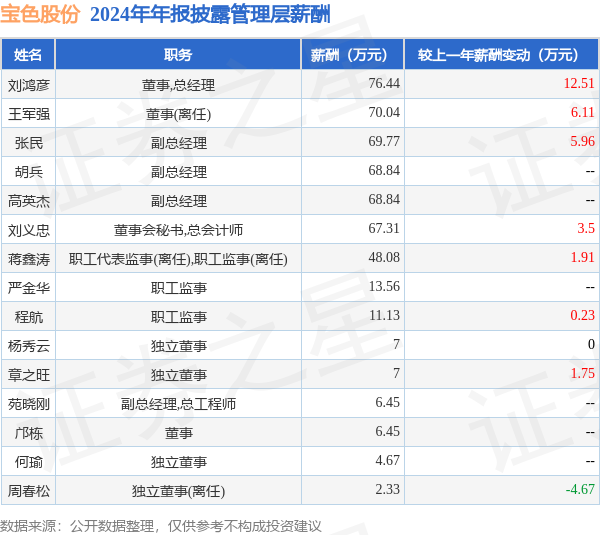Click 邝栋's salary value 6.45

(387, 432)
